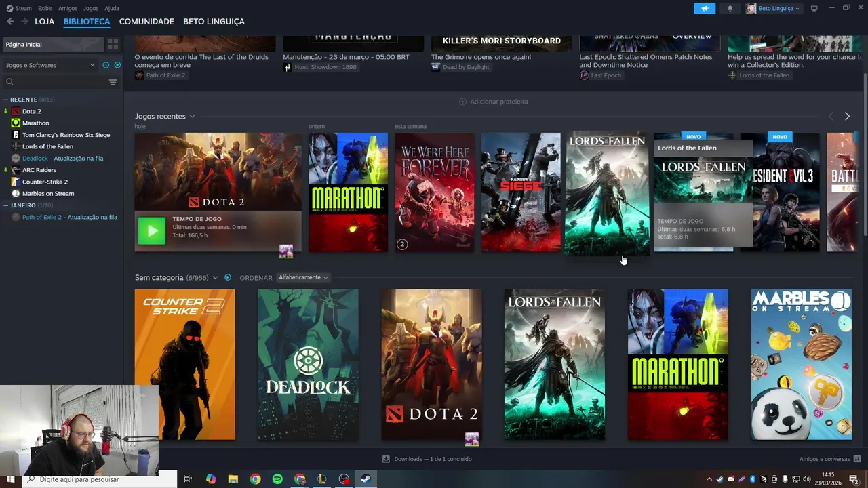Open the announcements megaphone button
This screenshot has height=488, width=868.
pyautogui.click(x=705, y=8)
